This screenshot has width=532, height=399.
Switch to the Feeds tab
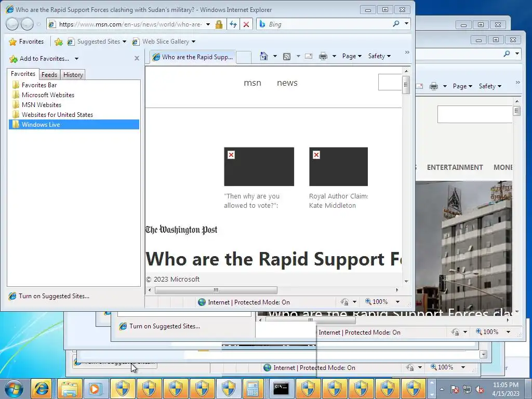tap(49, 75)
